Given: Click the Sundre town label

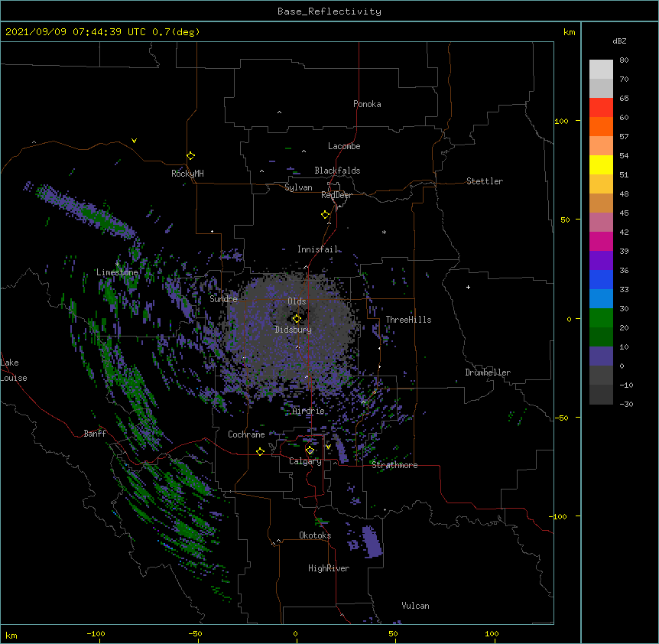Looking at the screenshot, I should 223,299.
